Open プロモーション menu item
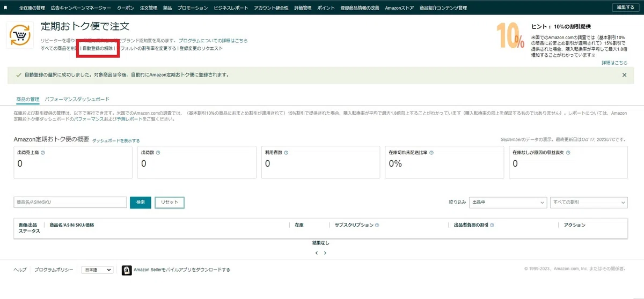644x299 pixels. [x=193, y=8]
